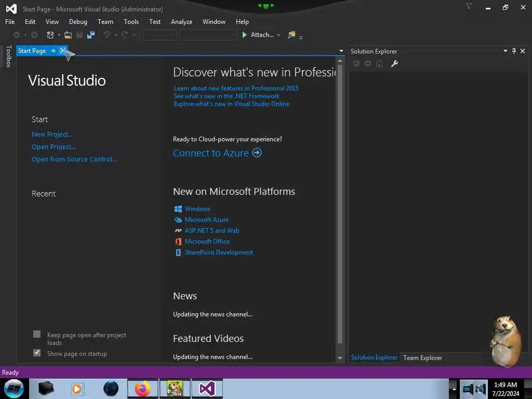Open the Redo history dropdown arrow

(134, 35)
